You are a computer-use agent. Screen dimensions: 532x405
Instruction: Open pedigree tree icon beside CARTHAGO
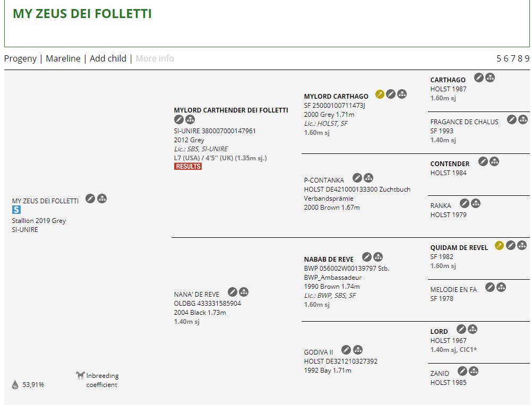click(490, 77)
